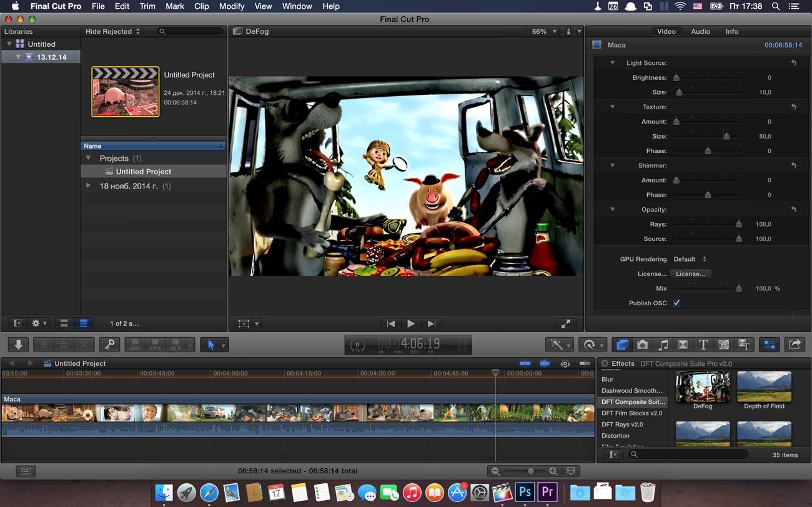Viewport: 812px width, 507px height.
Task: Click the Share export arrow button
Action: (x=795, y=345)
